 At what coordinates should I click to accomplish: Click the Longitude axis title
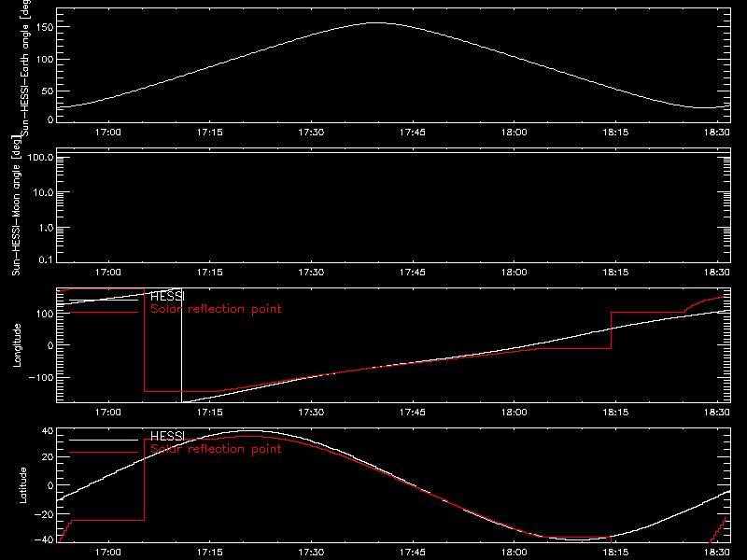17,345
